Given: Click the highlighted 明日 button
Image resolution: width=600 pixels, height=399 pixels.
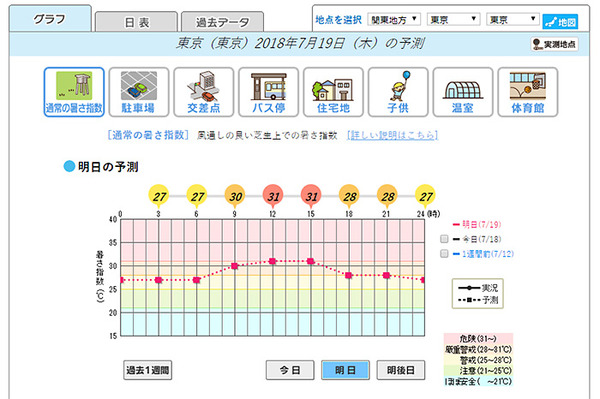Looking at the screenshot, I should (346, 370).
